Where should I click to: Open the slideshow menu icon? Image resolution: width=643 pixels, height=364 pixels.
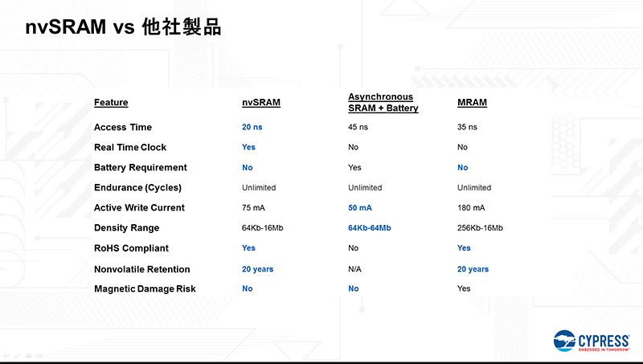(29, 355)
